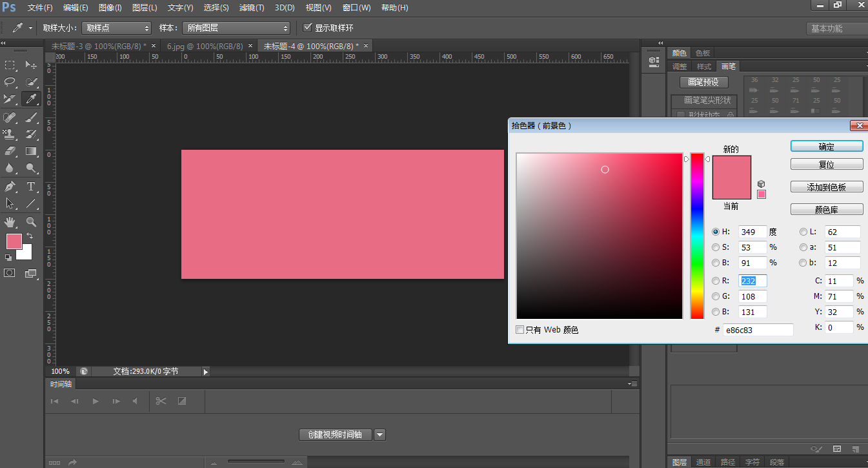Select the Gradient tool
The width and height of the screenshot is (868, 468).
pyautogui.click(x=31, y=151)
